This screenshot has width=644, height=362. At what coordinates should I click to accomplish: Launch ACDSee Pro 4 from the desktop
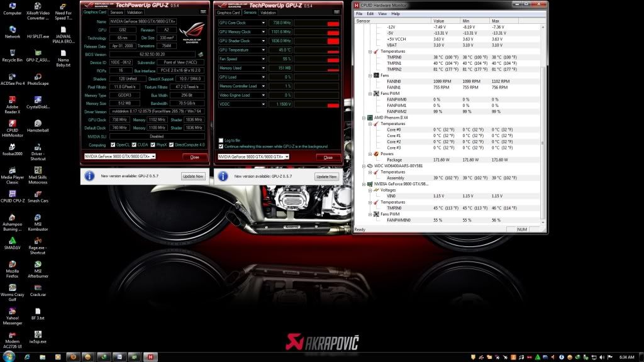coord(13,79)
